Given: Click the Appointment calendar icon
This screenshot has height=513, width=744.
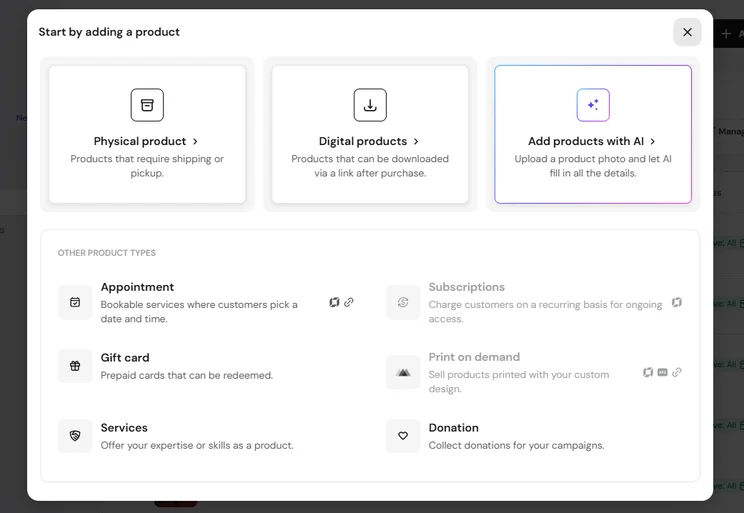Looking at the screenshot, I should pos(75,302).
